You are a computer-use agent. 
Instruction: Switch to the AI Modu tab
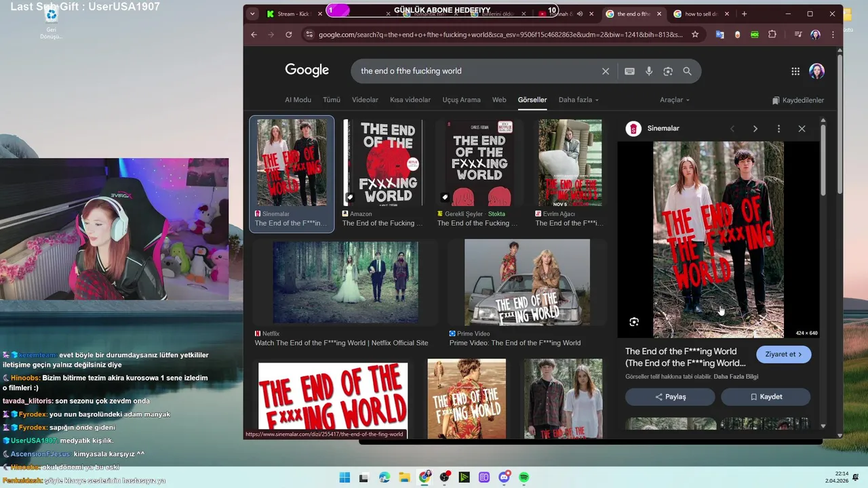[x=298, y=100]
